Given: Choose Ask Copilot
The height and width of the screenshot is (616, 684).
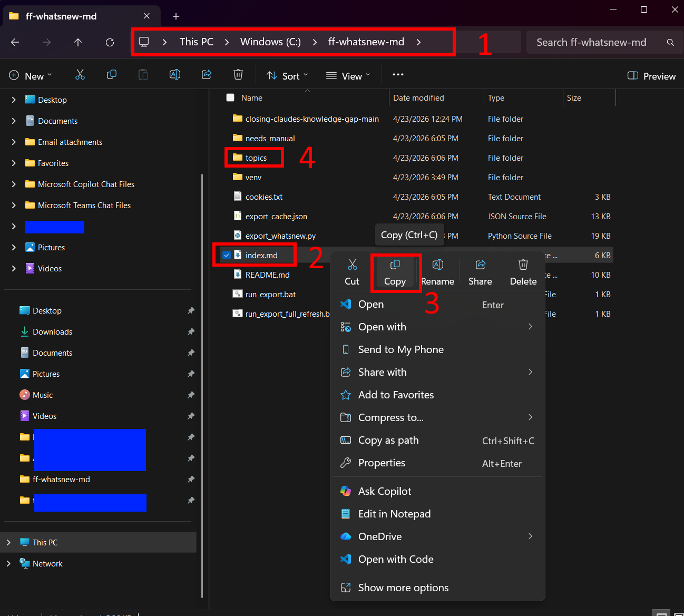Looking at the screenshot, I should [x=437, y=491].
